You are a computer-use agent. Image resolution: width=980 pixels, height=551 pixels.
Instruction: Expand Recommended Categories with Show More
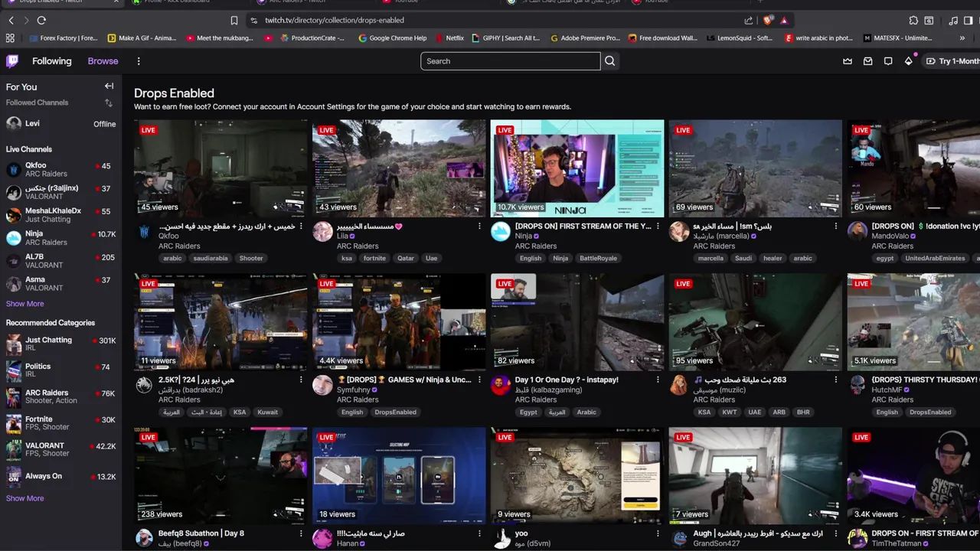24,498
